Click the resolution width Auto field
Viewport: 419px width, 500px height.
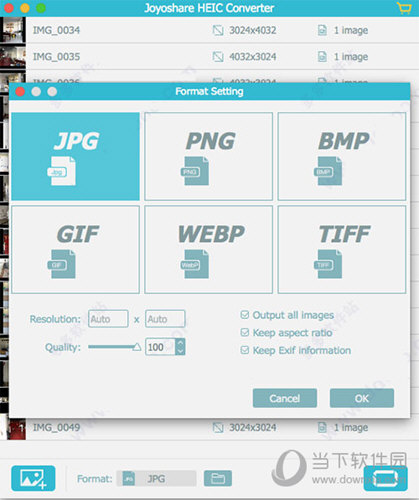(x=108, y=319)
